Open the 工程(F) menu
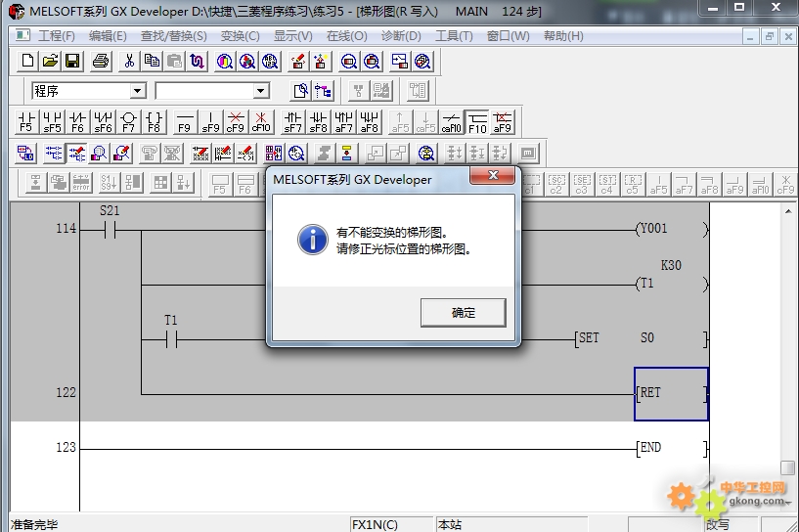799x532 pixels. pyautogui.click(x=56, y=36)
